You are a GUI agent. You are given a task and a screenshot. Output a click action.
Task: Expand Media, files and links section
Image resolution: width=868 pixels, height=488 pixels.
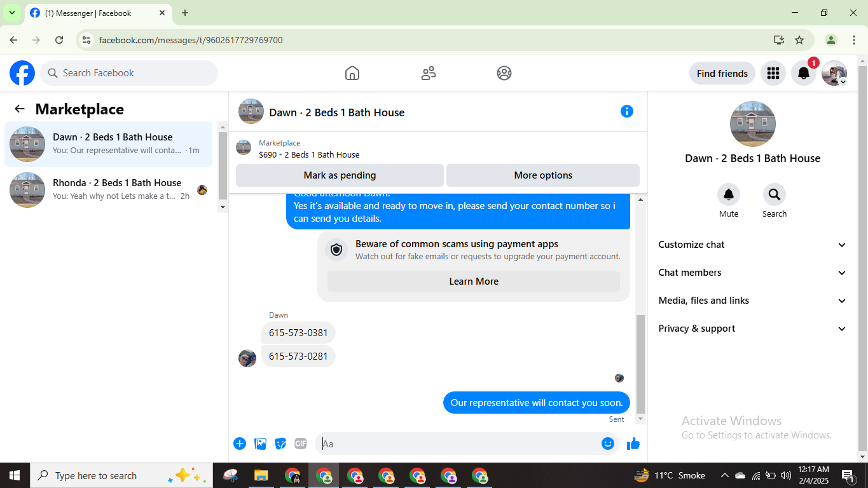pyautogui.click(x=752, y=301)
